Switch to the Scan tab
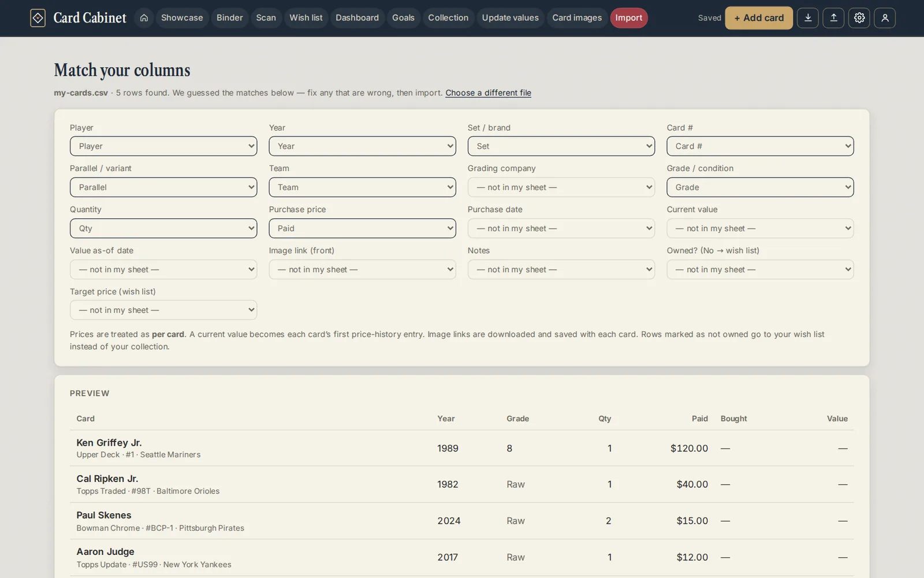 click(266, 18)
